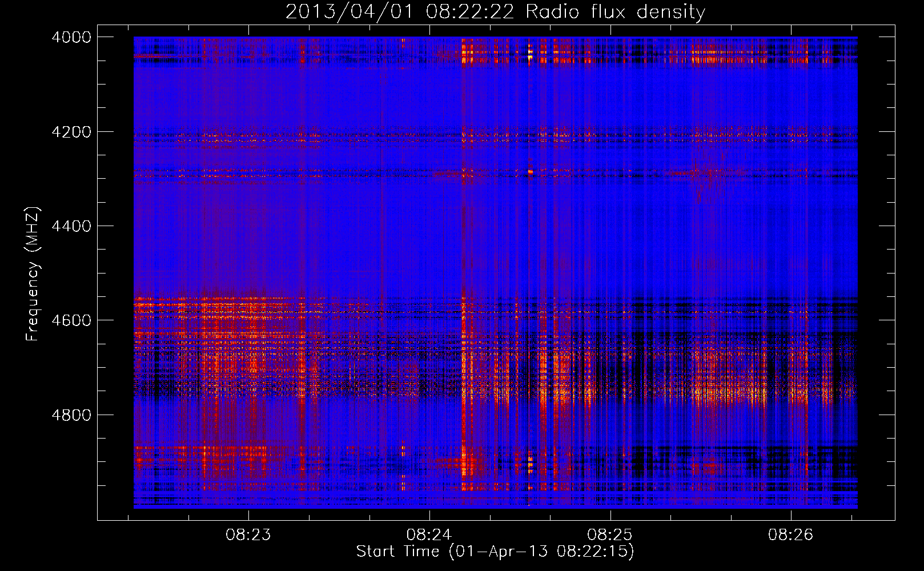The height and width of the screenshot is (571, 924).
Task: Click the 08:25 time tick label
Action: click(x=610, y=534)
